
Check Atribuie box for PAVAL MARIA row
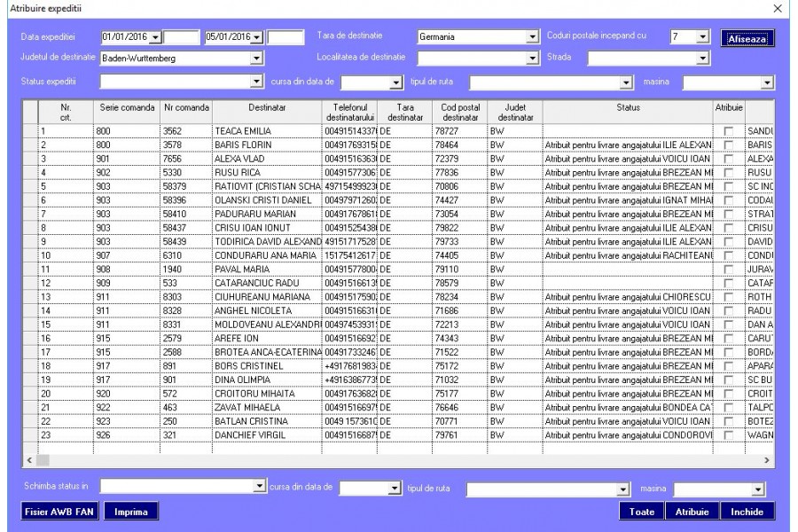[x=729, y=270]
